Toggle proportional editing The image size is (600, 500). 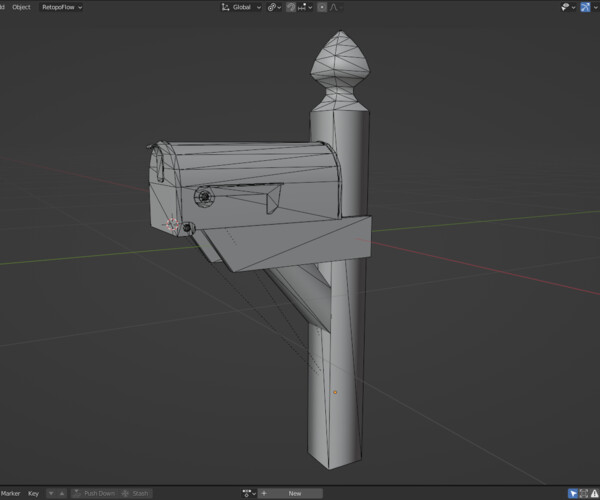[322, 7]
